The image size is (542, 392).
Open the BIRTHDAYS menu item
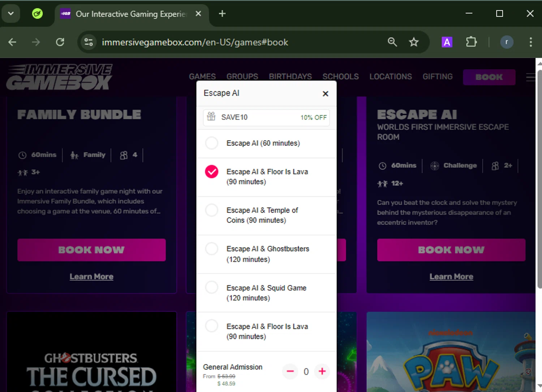point(290,77)
